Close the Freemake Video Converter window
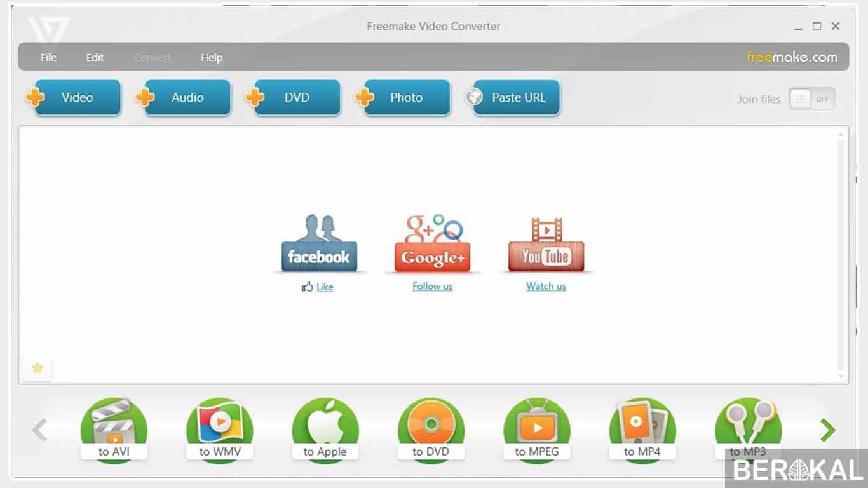 836,26
